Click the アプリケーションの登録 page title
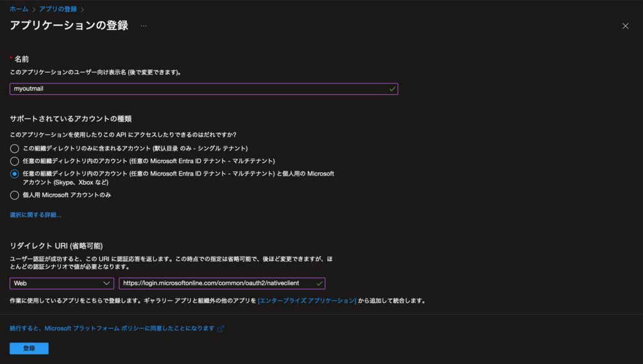 (69, 26)
